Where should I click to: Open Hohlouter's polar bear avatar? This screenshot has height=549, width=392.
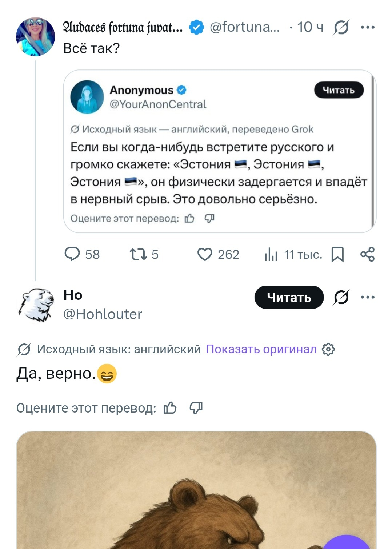click(x=36, y=305)
